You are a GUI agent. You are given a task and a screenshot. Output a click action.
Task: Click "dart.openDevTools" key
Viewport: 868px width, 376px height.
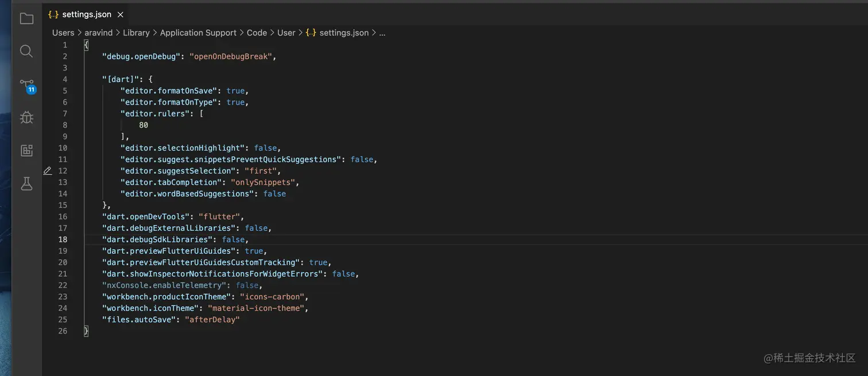(x=146, y=217)
